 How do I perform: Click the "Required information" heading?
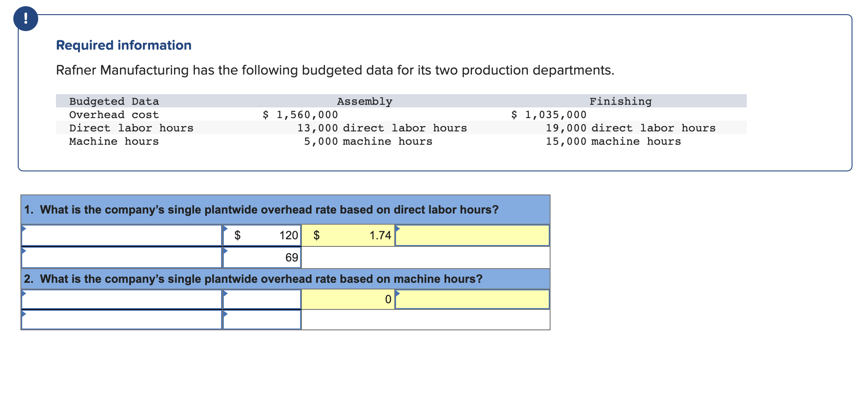(x=124, y=45)
